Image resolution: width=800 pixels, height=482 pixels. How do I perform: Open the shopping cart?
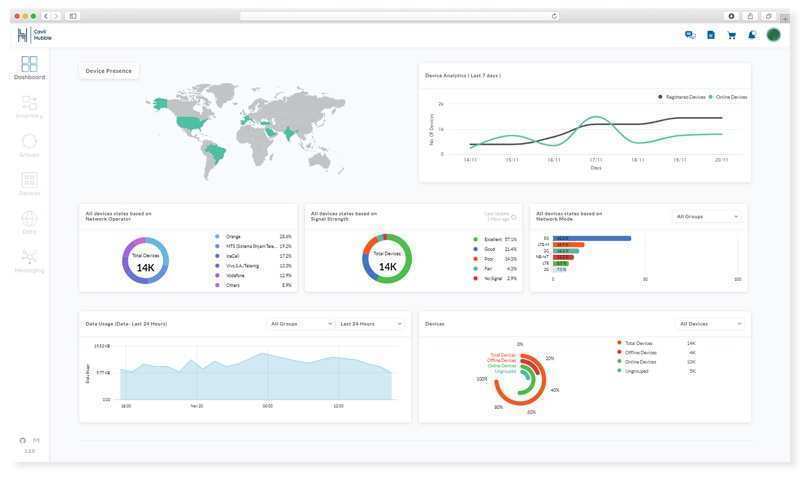coord(732,35)
